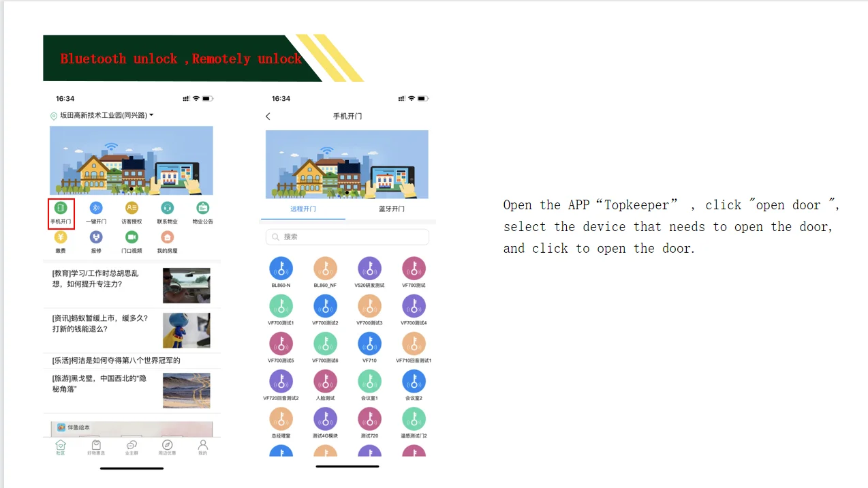This screenshot has height=488, width=868.
Task: Open the 报修 repair icon
Action: coord(97,237)
